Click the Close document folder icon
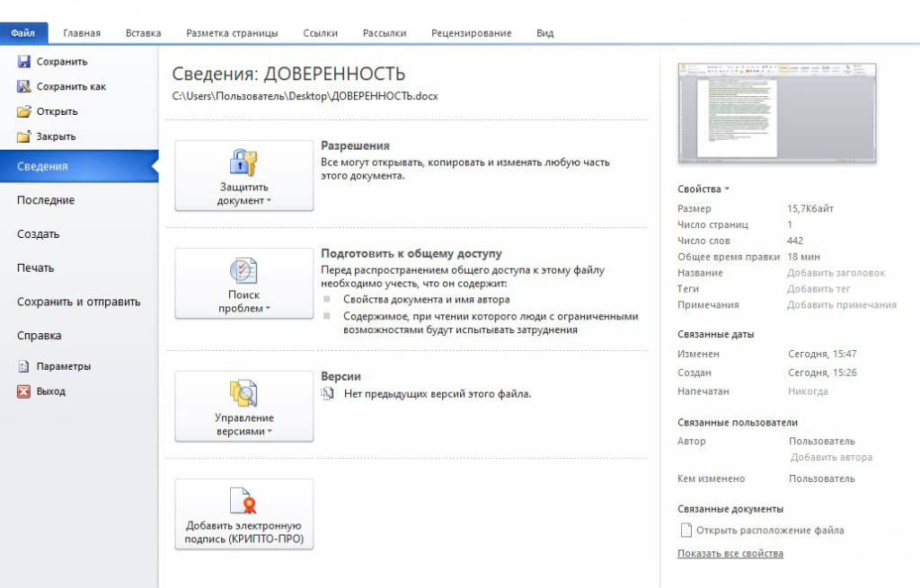Screen dimensions: 920x588 pos(24,137)
